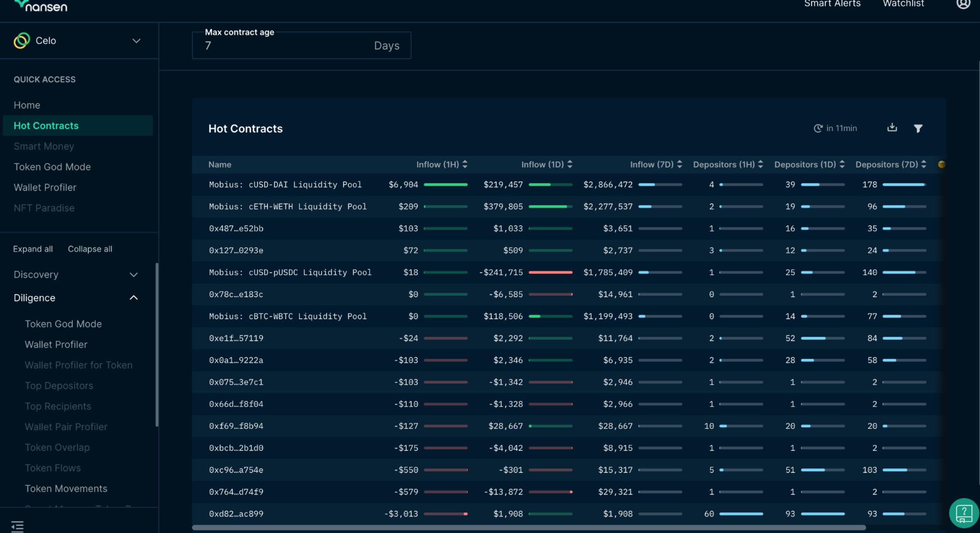Click the Expand all link

(x=33, y=249)
